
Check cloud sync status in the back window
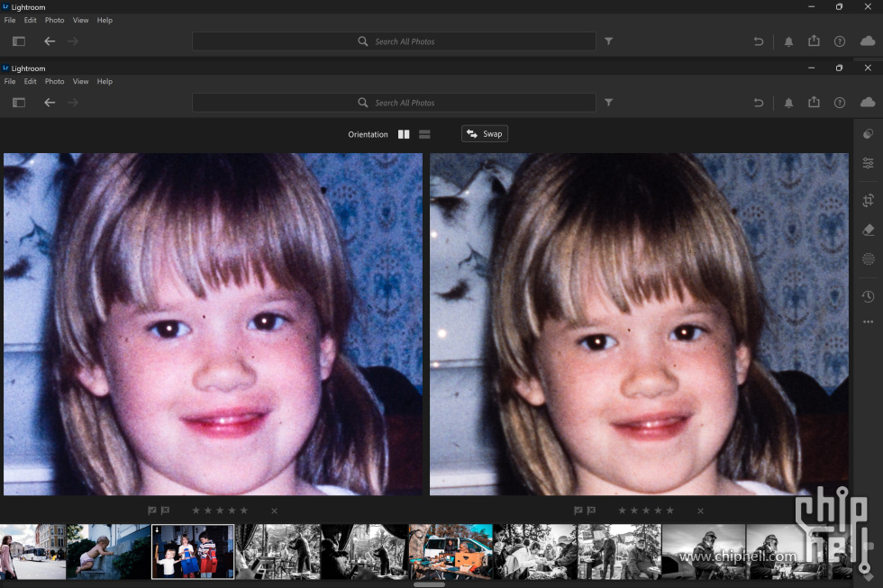[868, 41]
